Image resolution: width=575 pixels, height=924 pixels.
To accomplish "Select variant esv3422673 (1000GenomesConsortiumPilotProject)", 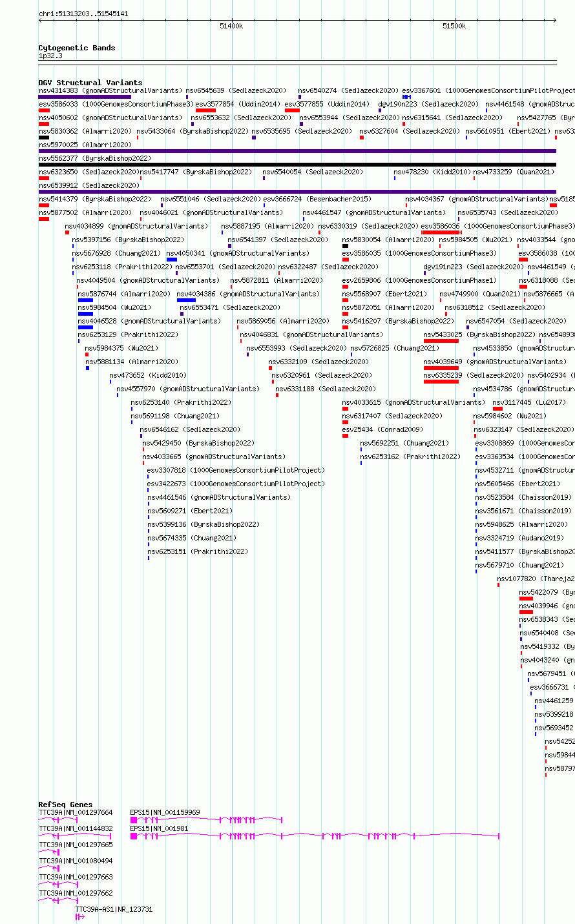I will [x=236, y=484].
